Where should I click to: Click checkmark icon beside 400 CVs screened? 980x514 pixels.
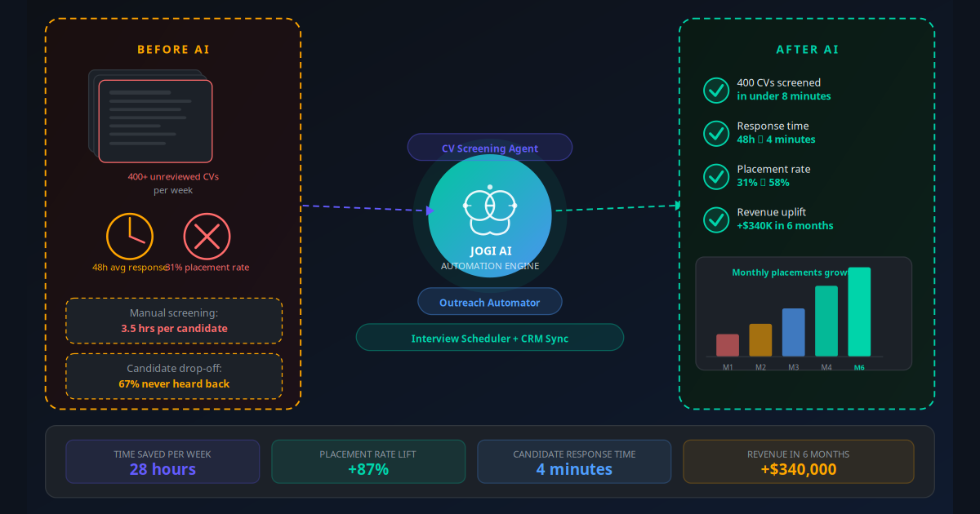716,90
